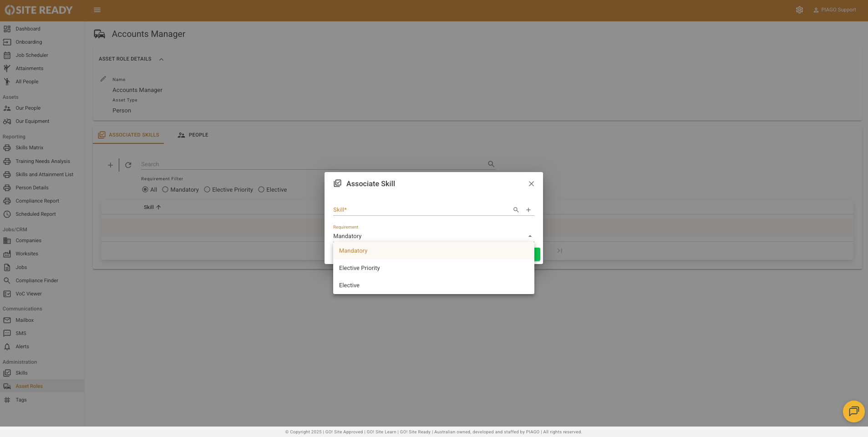Select the All requirement filter radio
Screen dimensions: 868x437
click(x=145, y=190)
